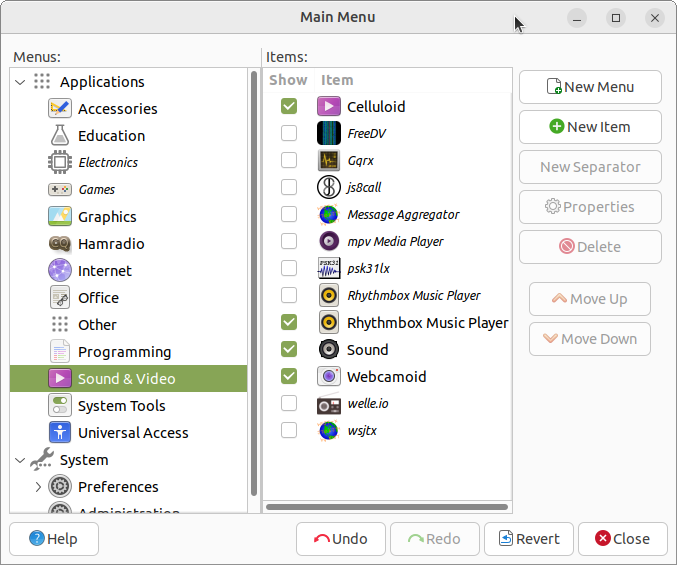Open the Internet menu category

click(x=105, y=271)
